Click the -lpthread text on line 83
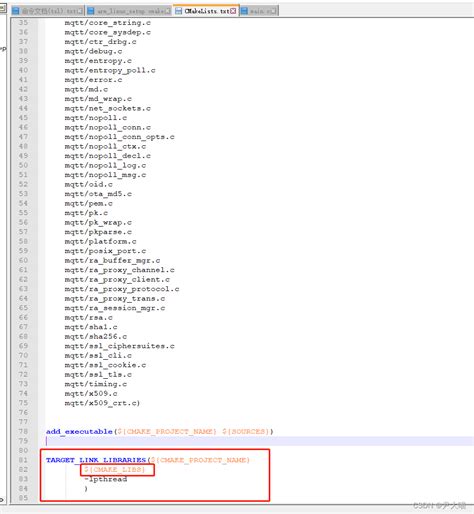Screen dimensions: 474x514 click(x=105, y=479)
